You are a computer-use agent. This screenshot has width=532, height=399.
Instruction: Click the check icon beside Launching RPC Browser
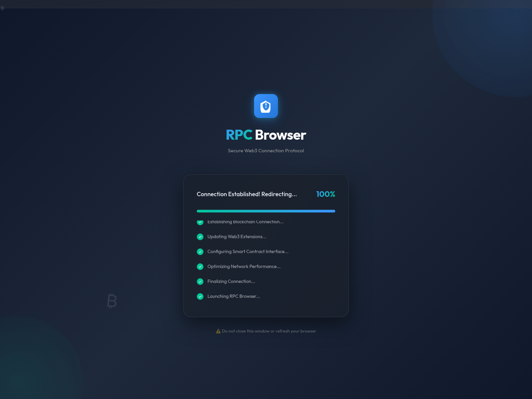[200, 296]
